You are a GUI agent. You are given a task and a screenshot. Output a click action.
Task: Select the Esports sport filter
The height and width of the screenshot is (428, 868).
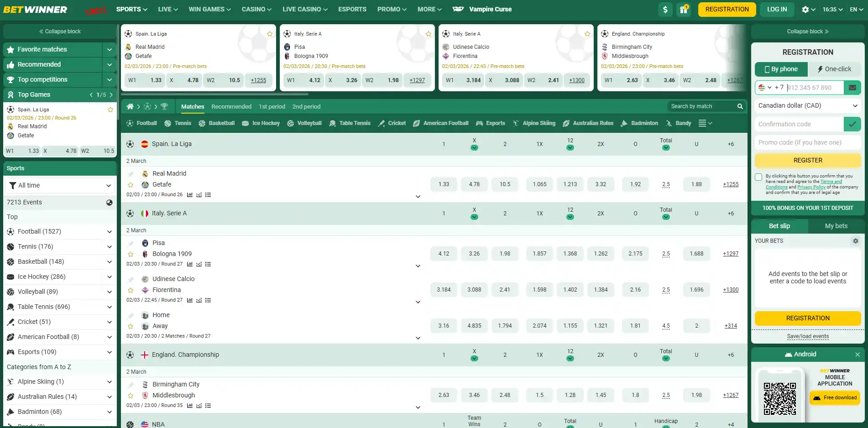[490, 123]
